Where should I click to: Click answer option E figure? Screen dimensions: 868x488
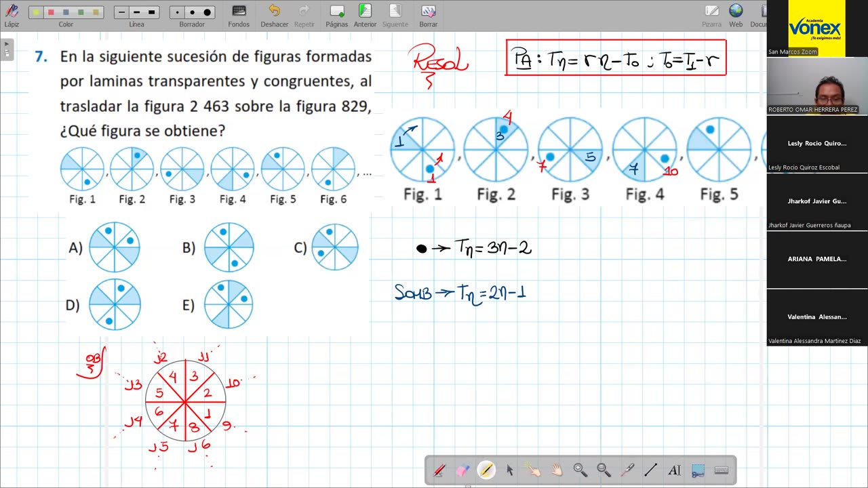click(229, 304)
